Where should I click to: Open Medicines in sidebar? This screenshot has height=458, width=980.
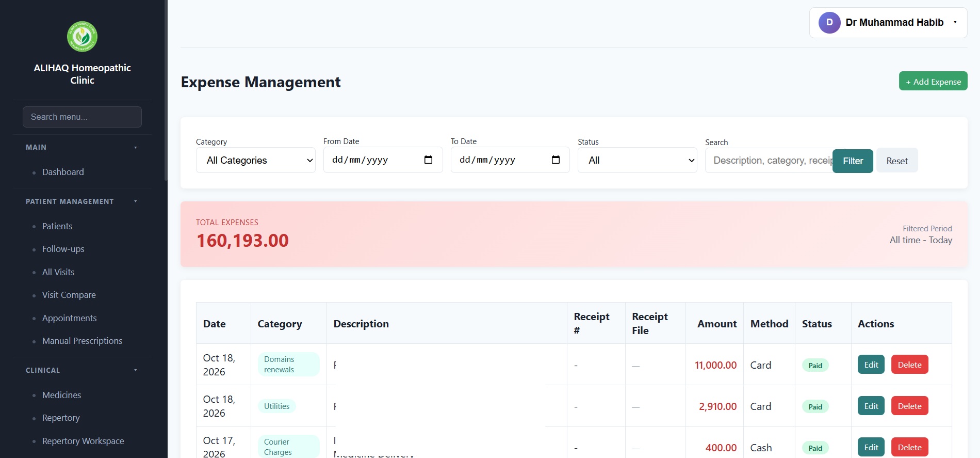tap(62, 395)
